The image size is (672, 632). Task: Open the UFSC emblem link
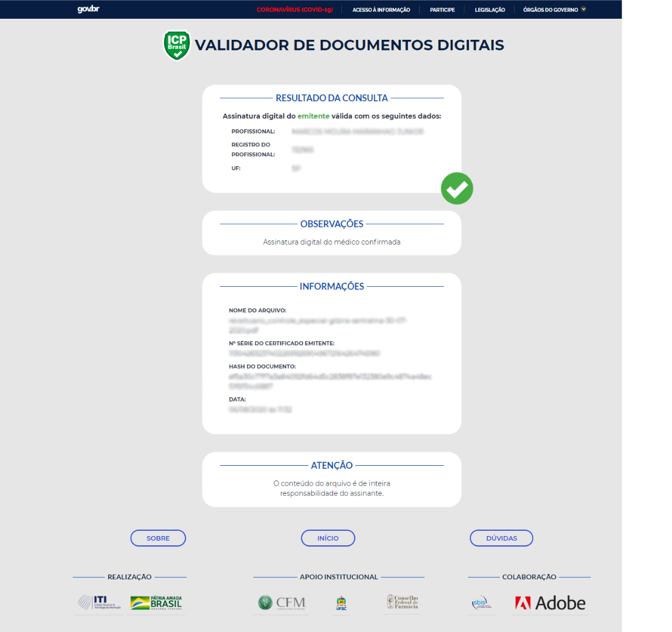[341, 603]
